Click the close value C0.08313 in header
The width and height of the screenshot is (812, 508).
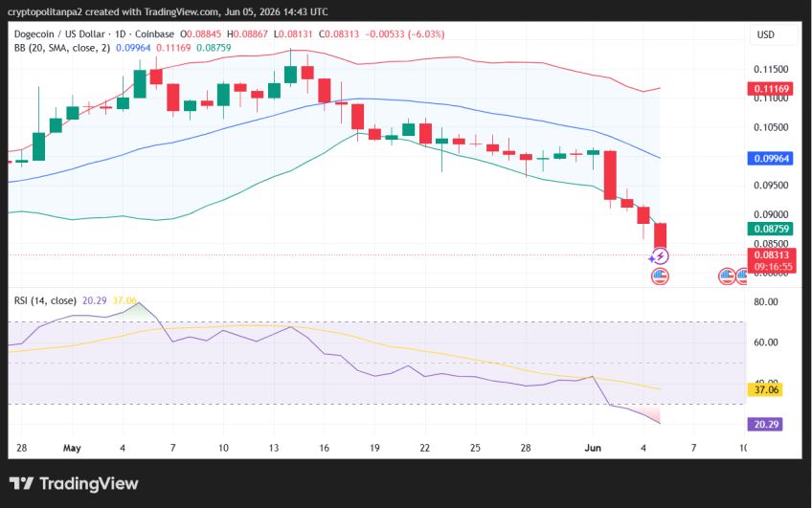[x=339, y=34]
